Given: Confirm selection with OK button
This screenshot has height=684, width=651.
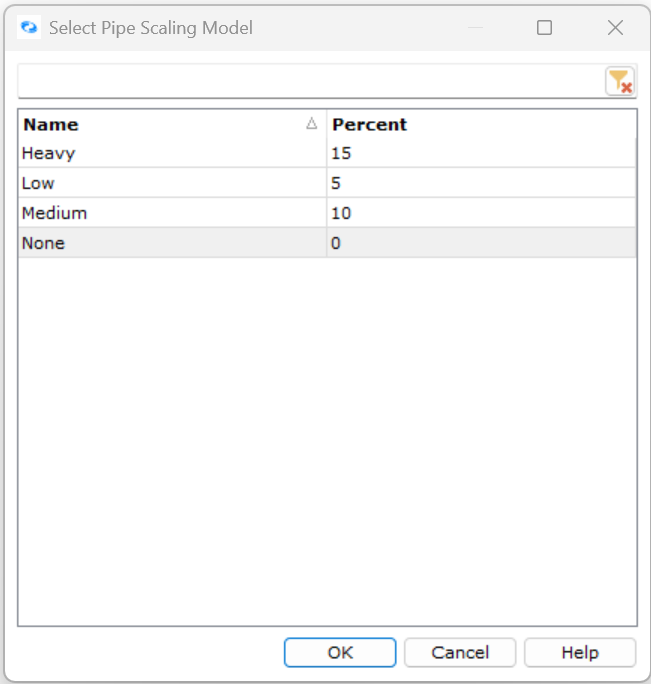Looking at the screenshot, I should click(340, 653).
